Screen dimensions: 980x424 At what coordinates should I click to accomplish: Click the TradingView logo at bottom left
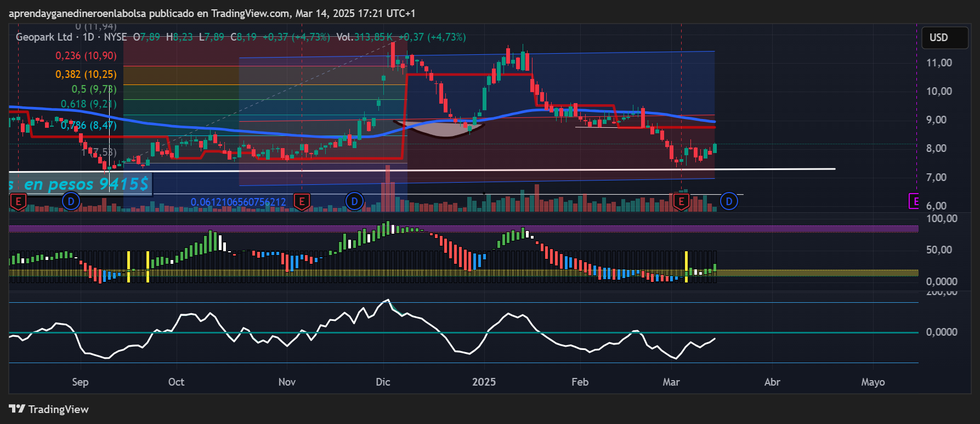click(x=49, y=409)
